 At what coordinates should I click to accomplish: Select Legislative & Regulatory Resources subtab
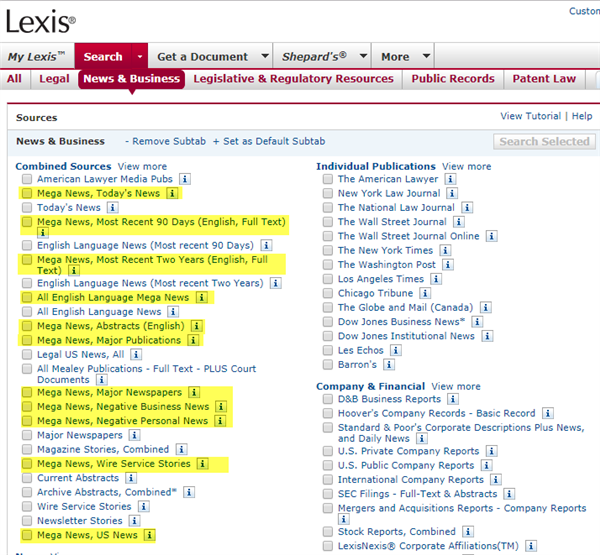(x=293, y=79)
